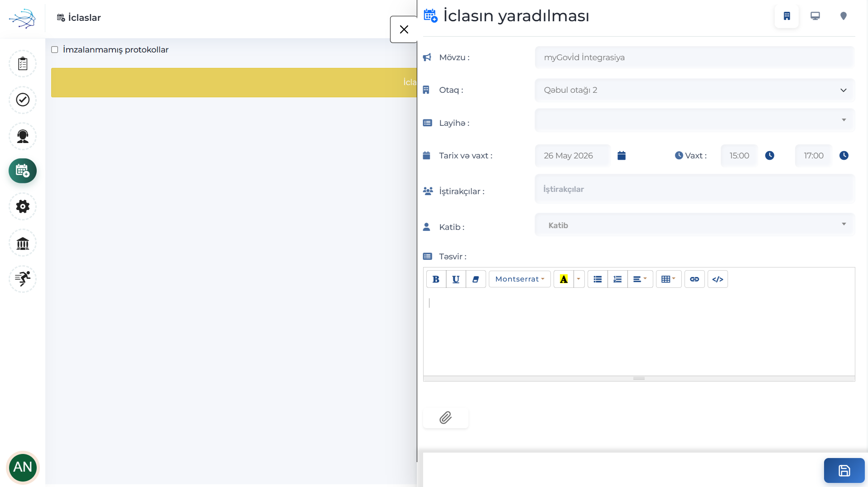Open the clipboard tasks sidebar icon

pos(23,64)
